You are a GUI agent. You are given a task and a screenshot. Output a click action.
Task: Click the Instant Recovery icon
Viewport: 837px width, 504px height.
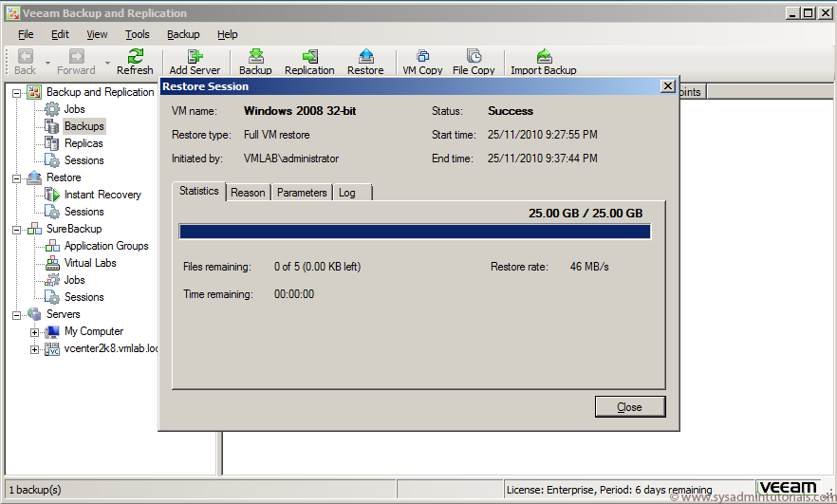click(x=52, y=195)
